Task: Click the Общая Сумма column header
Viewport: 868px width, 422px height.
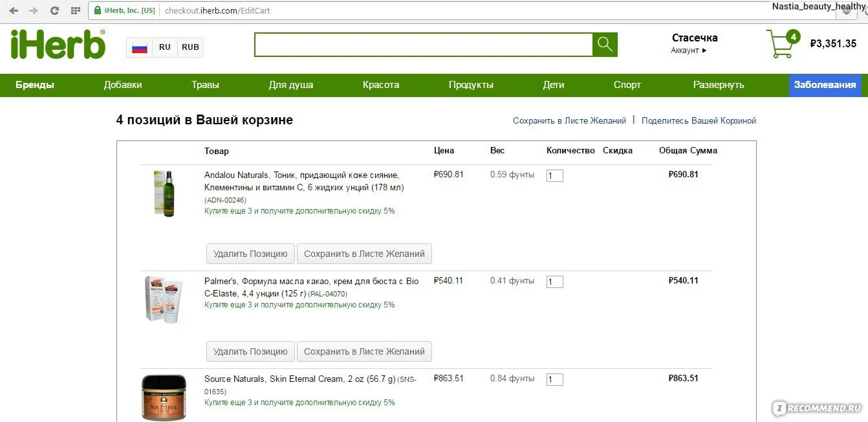Action: click(688, 150)
